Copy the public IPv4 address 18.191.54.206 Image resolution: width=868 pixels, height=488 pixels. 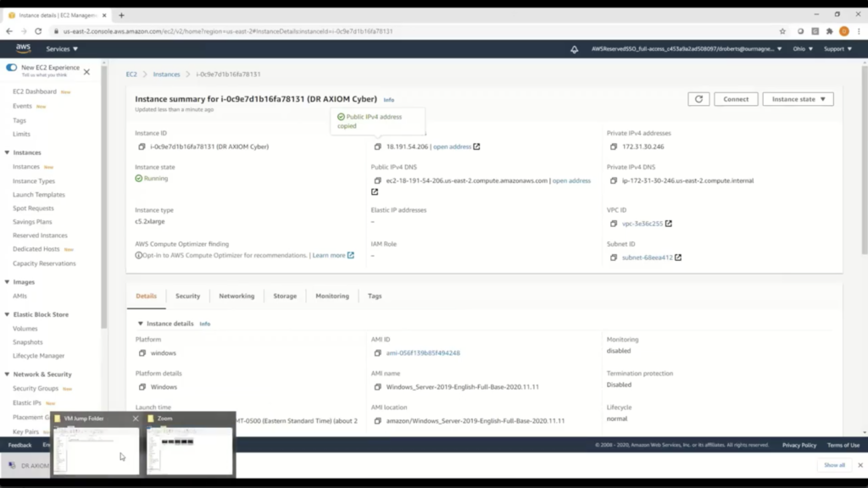pos(377,147)
